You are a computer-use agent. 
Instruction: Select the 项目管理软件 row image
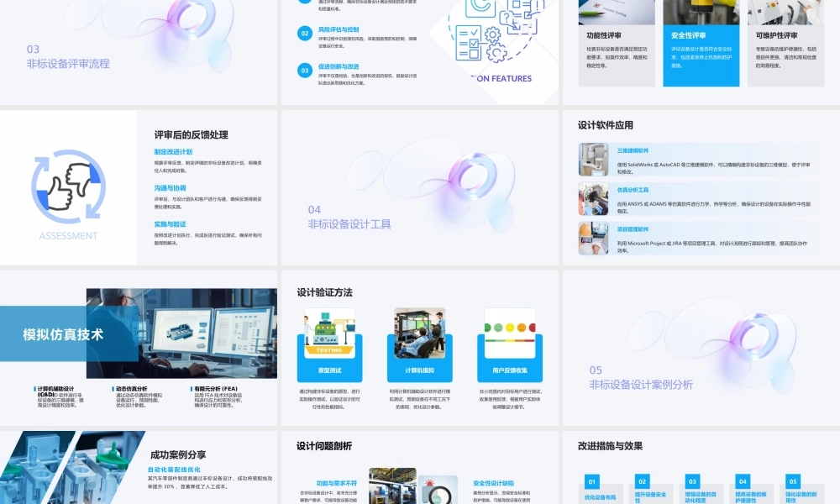click(593, 238)
